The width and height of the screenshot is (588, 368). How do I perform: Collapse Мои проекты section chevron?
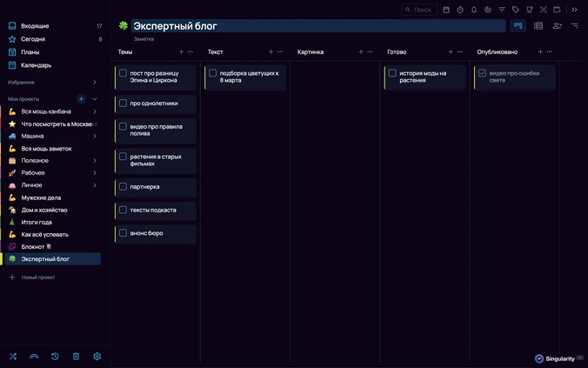pos(95,99)
